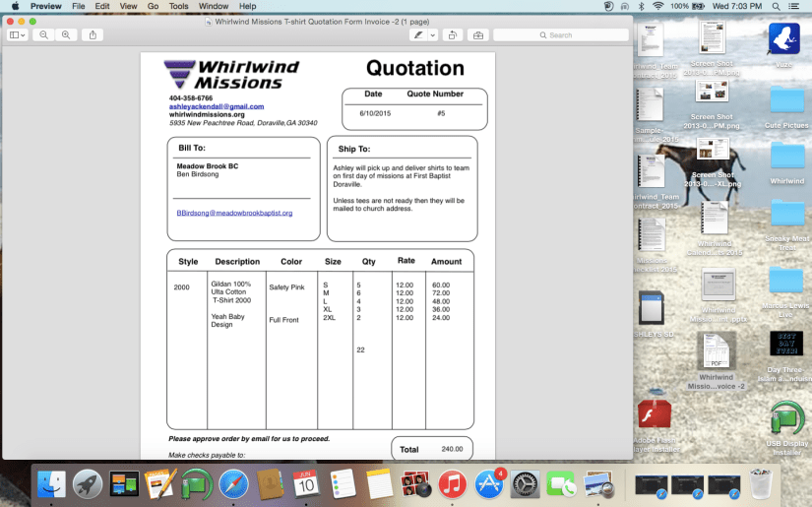Click the zoom out magnifier button

[x=44, y=34]
